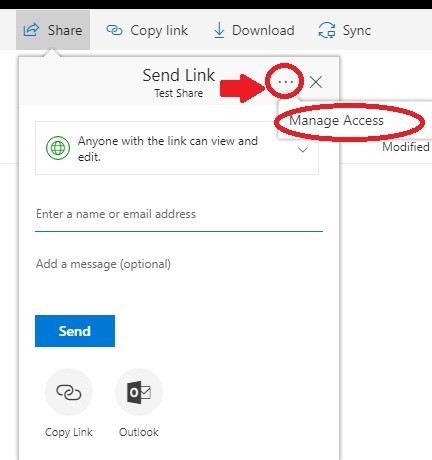Image resolution: width=432 pixels, height=460 pixels.
Task: Click the Sync label in toolbar
Action: tap(357, 31)
